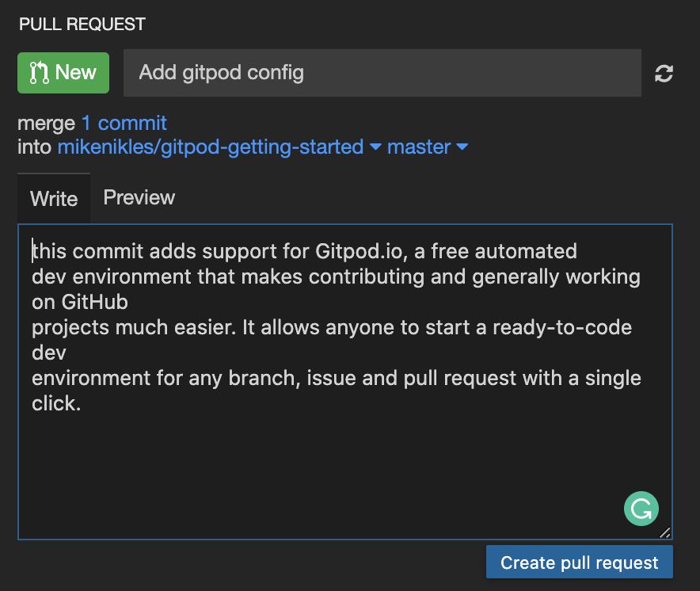
Task: Click the pull request icon on New button
Action: click(x=39, y=73)
